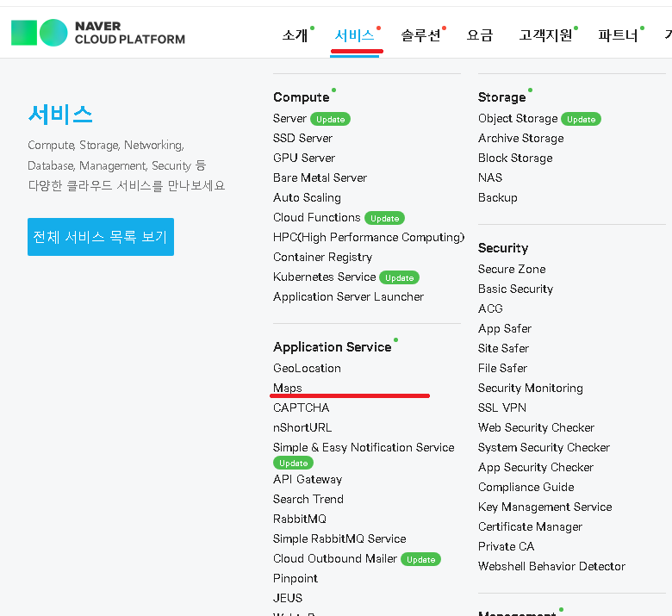Open the SSD Server link
Screen dimensions: 672x616
click(x=302, y=138)
